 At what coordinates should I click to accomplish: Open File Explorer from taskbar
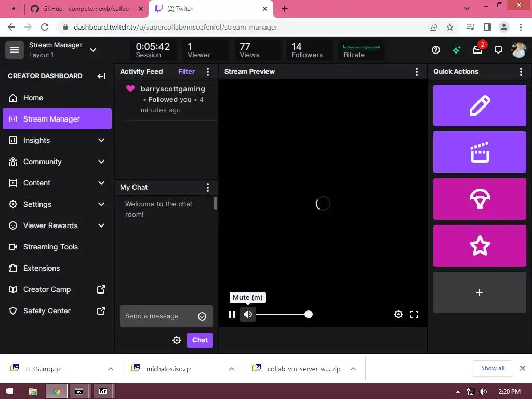point(33,392)
